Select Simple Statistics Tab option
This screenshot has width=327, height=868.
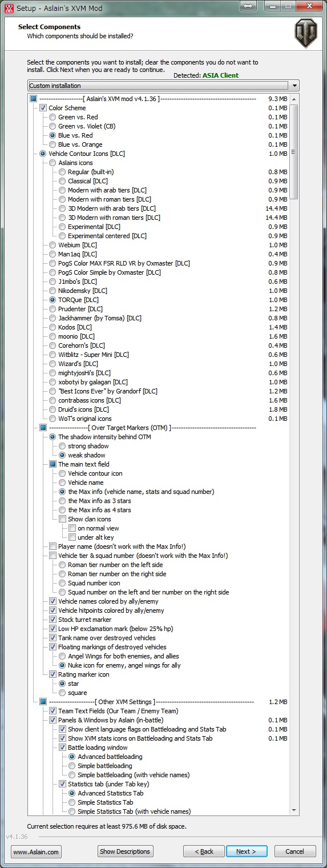click(x=72, y=802)
